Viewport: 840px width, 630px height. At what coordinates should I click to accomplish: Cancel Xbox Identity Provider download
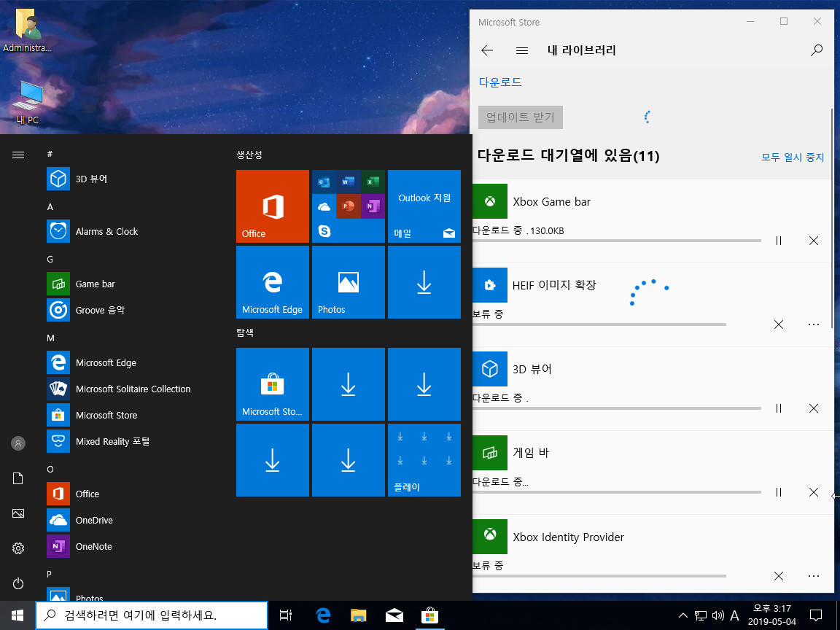pyautogui.click(x=779, y=576)
